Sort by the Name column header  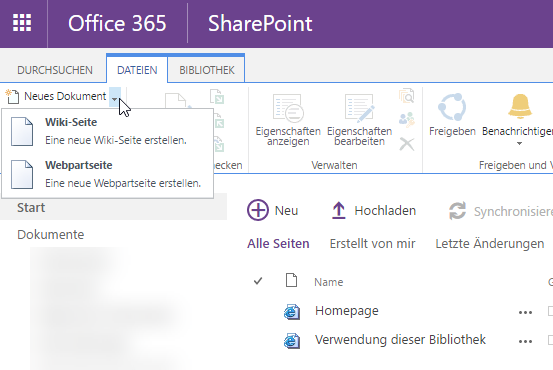329,282
